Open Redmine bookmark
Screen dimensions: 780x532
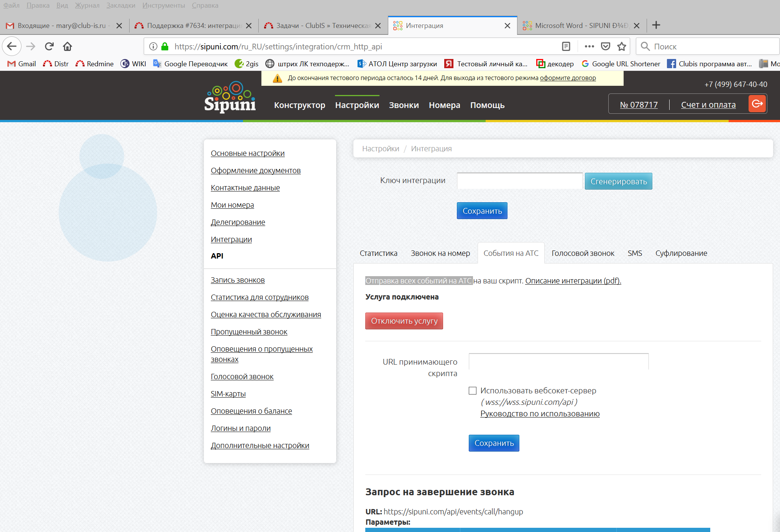pyautogui.click(x=95, y=64)
